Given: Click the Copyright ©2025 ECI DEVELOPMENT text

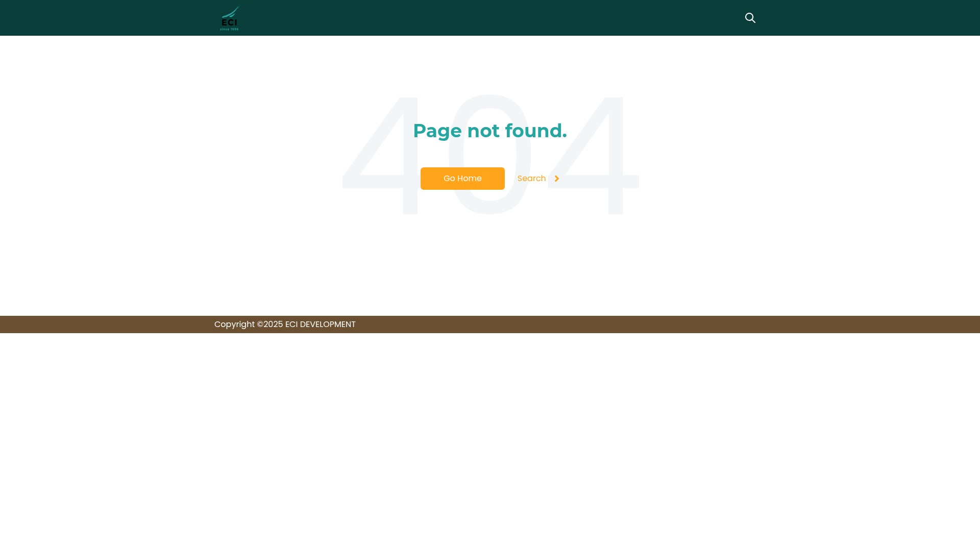Looking at the screenshot, I should coord(285,324).
